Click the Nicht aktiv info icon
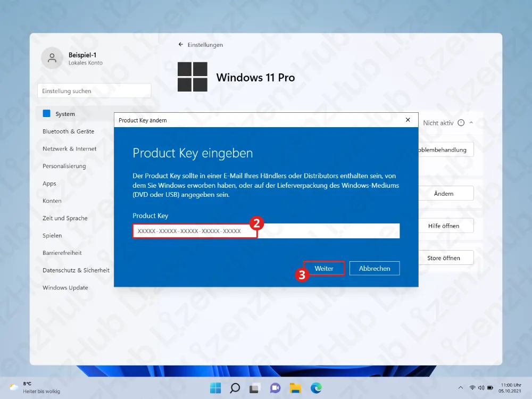Image resolution: width=532 pixels, height=399 pixels. pyautogui.click(x=461, y=123)
